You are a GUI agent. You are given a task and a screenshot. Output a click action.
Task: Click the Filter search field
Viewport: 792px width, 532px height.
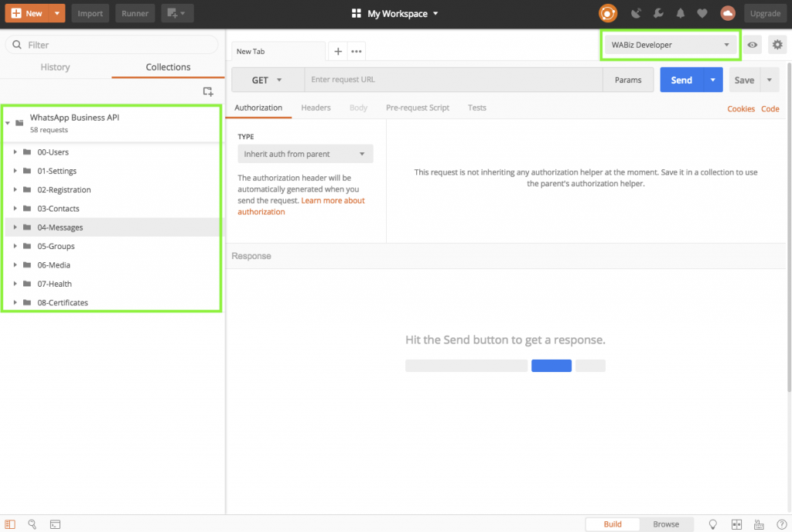(x=111, y=45)
